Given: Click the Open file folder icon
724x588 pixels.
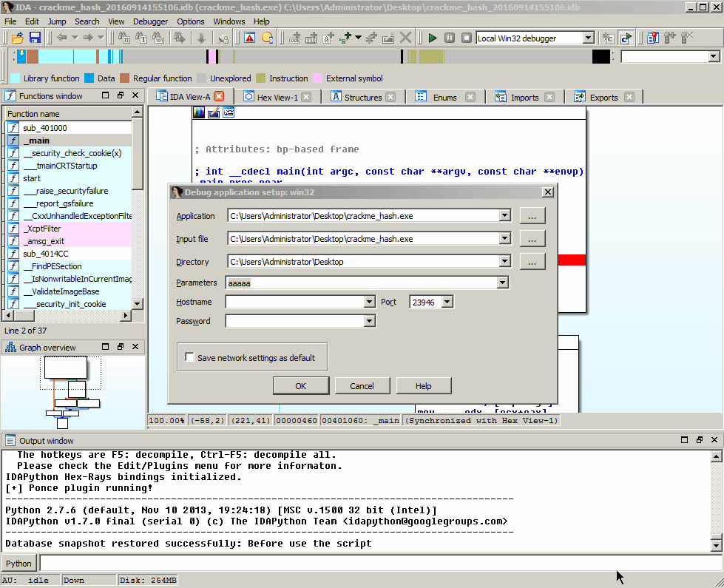Looking at the screenshot, I should pyautogui.click(x=18, y=38).
